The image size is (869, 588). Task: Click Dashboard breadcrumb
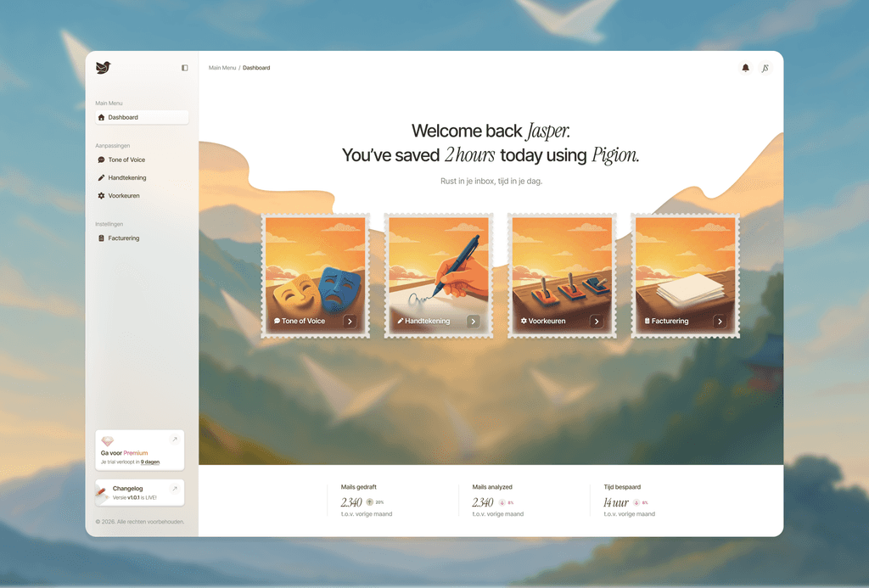click(256, 68)
